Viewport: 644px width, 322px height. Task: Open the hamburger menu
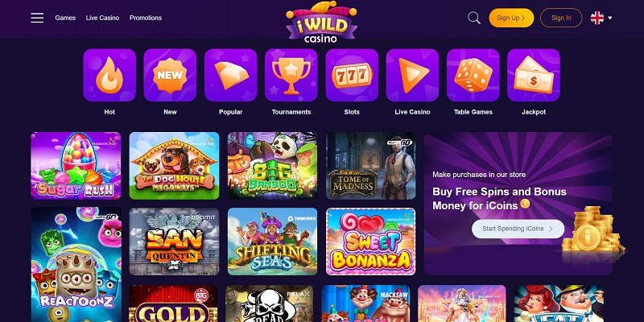click(x=37, y=18)
